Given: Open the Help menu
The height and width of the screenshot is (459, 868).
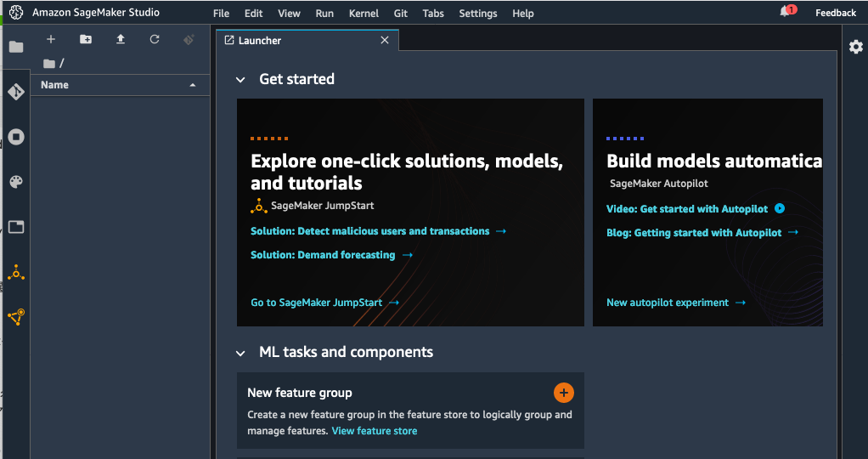Looking at the screenshot, I should (522, 14).
